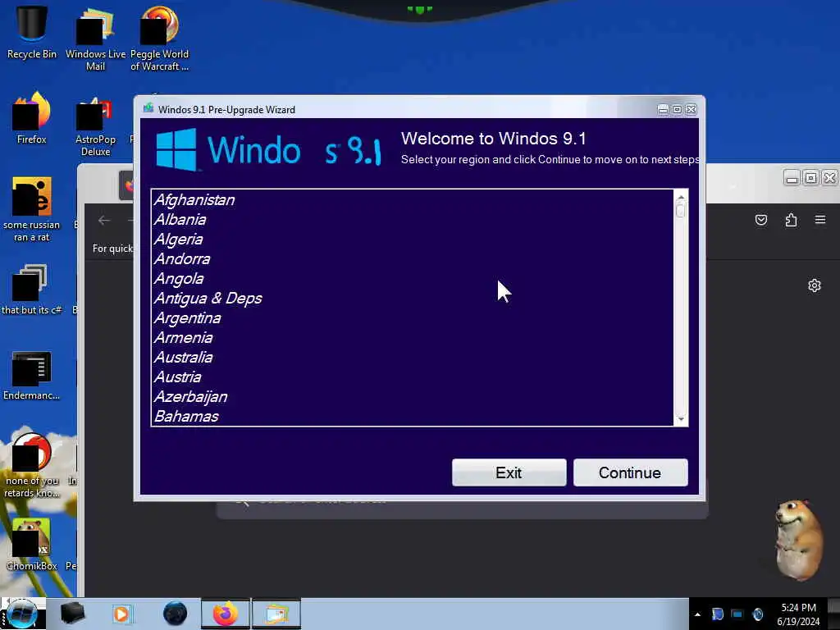
Task: Click the network monitor tray icon
Action: [x=737, y=614]
